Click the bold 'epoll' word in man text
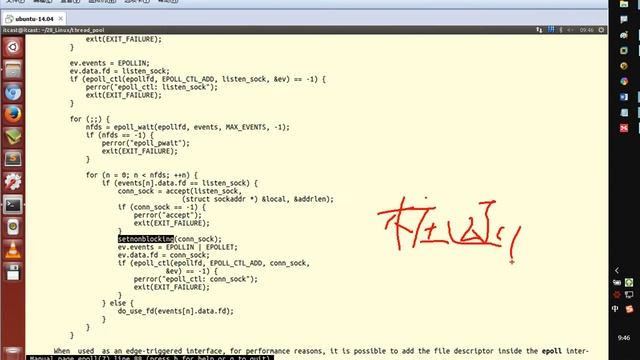Image resolution: width=640 pixels, height=360 pixels. (552, 351)
